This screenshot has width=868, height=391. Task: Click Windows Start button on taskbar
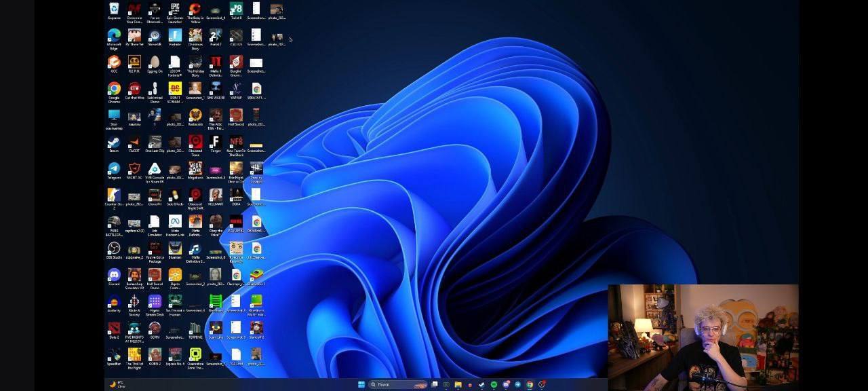(361, 384)
